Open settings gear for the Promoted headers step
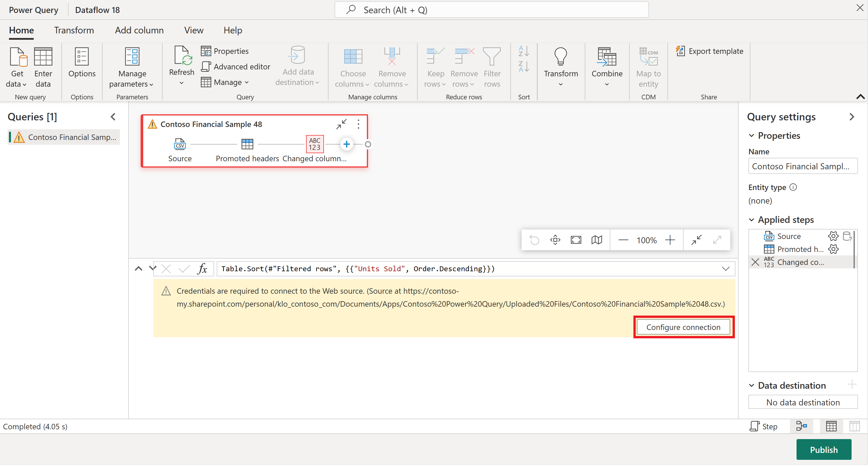 coord(833,249)
